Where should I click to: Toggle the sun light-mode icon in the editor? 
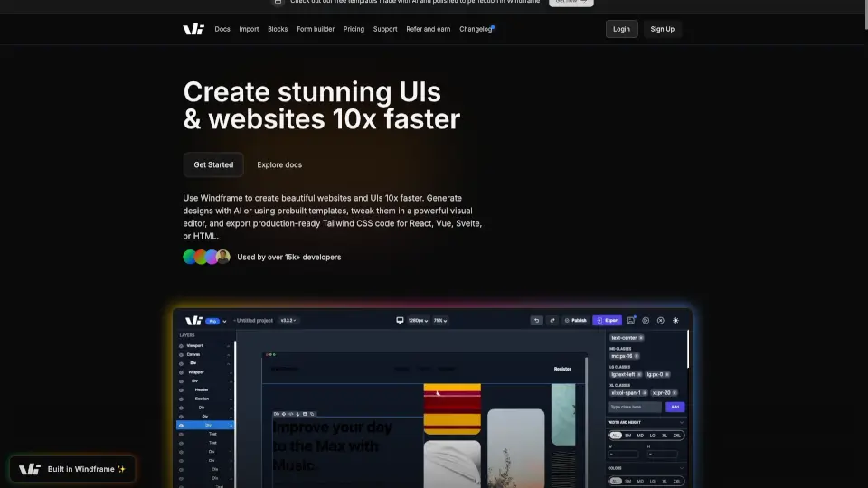(675, 320)
